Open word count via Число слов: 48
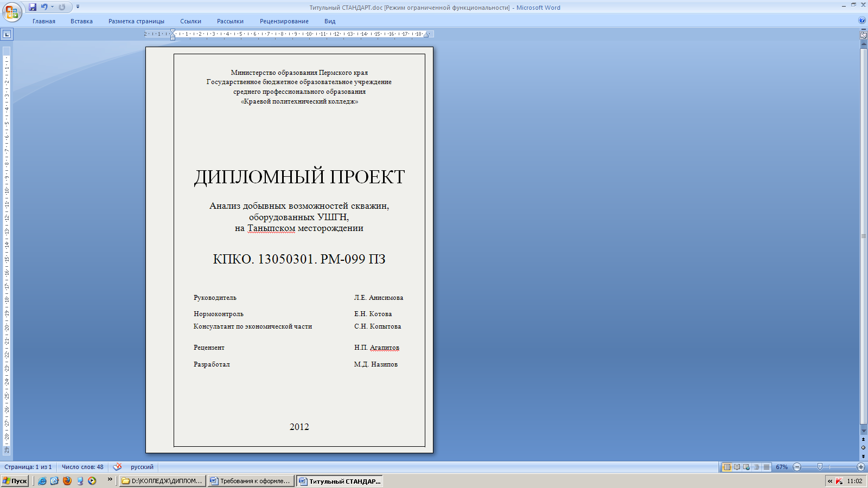Screen dimensions: 868x488 tap(82, 467)
